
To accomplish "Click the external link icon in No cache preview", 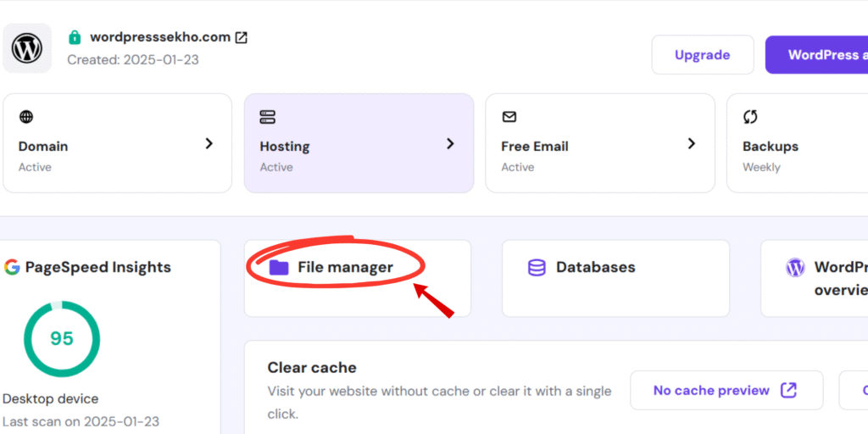I will 788,390.
